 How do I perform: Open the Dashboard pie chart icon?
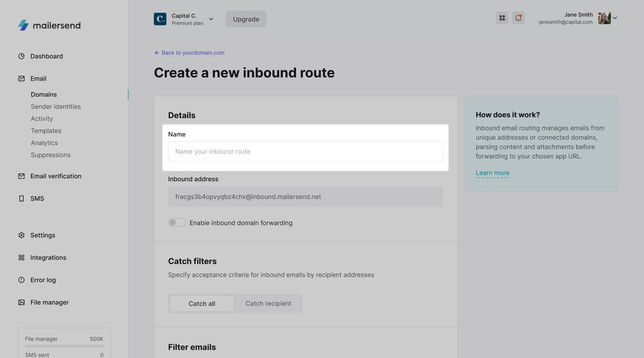(x=22, y=56)
